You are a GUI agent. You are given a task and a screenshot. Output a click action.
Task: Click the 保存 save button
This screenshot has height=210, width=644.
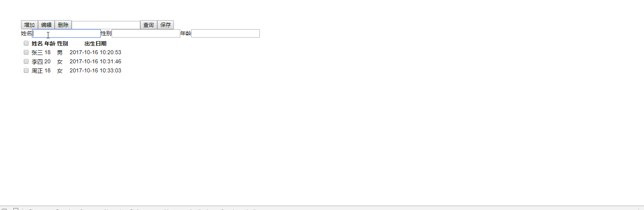166,25
